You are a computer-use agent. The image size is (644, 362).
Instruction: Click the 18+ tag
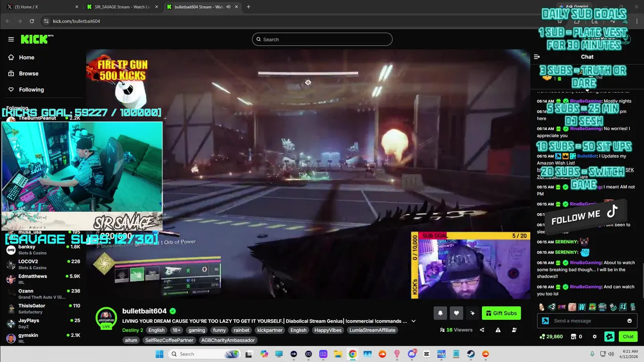coord(176,330)
